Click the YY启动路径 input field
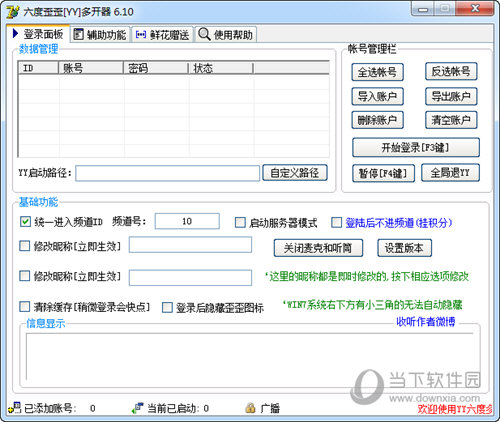The width and height of the screenshot is (500, 422). click(x=167, y=173)
